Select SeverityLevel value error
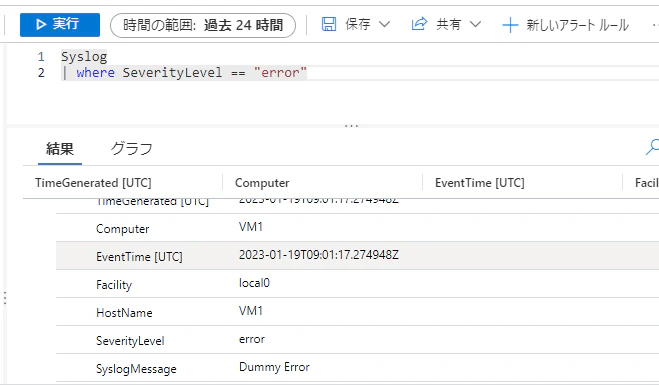Image resolution: width=659 pixels, height=385 pixels. 252,340
